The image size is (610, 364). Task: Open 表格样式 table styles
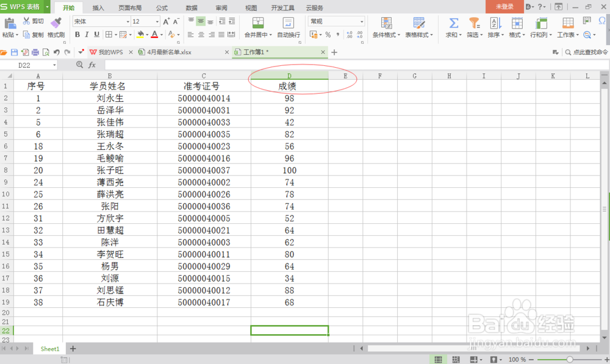[419, 27]
